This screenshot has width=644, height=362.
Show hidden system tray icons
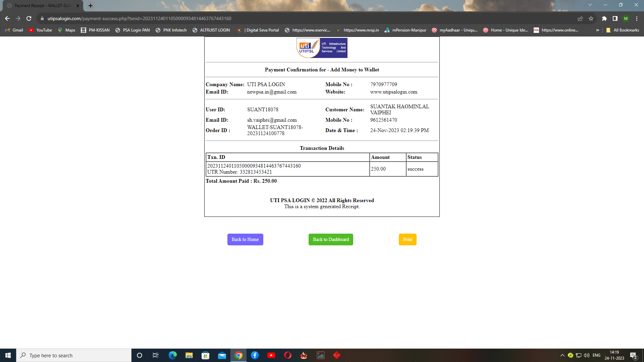[x=562, y=355]
